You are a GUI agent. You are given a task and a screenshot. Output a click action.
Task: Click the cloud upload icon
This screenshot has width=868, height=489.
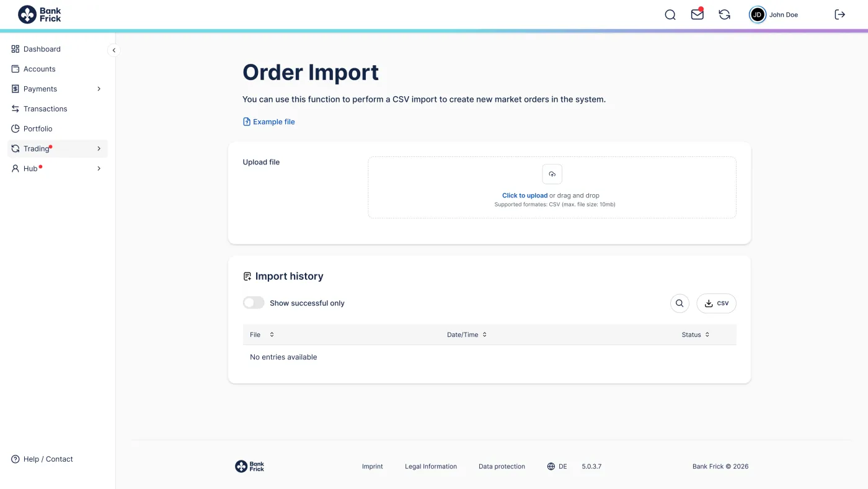[552, 174]
